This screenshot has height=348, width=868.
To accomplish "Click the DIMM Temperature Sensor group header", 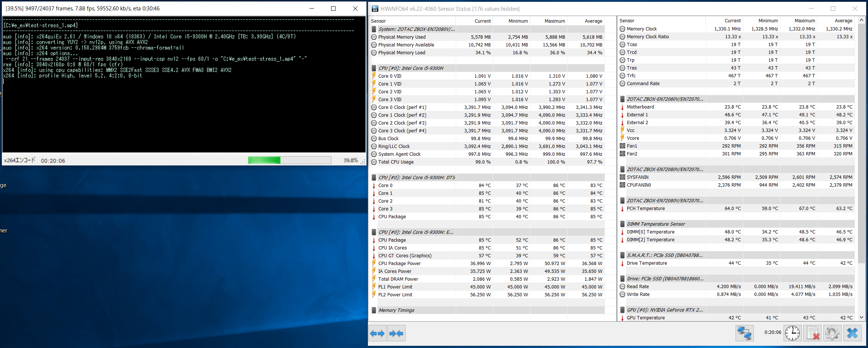I will coord(656,224).
